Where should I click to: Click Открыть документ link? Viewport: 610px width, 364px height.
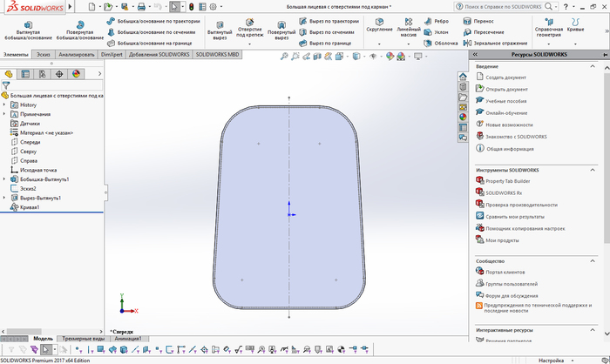[506, 90]
